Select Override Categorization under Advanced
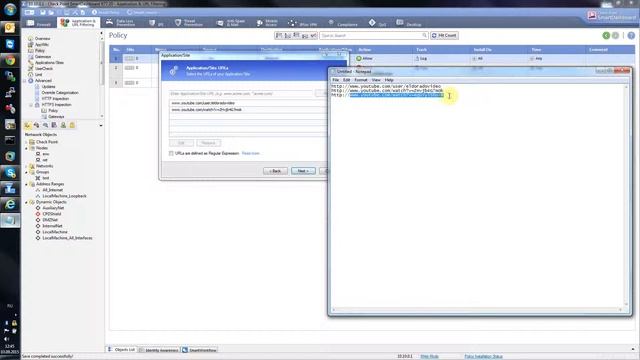 click(56, 93)
